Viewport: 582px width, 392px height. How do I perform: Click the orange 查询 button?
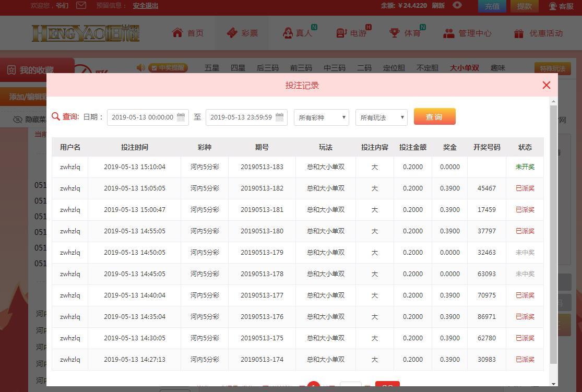coord(435,116)
